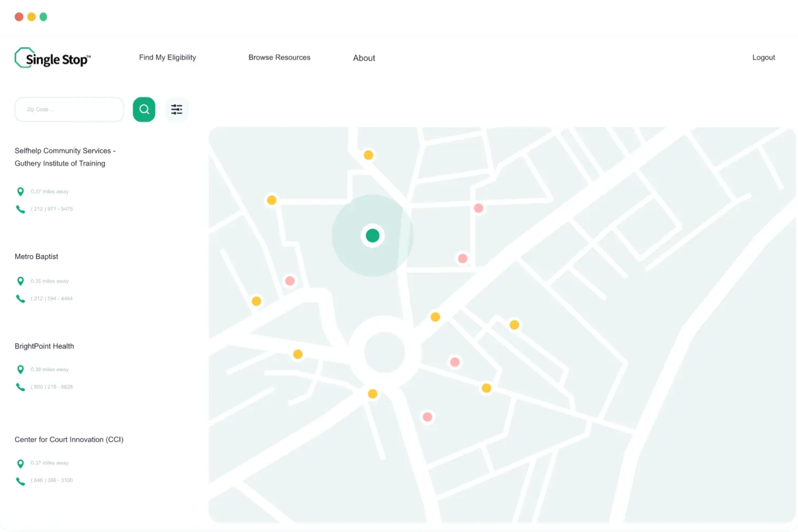798x532 pixels.
Task: Open Selfhelp Community Services listing
Action: point(65,157)
